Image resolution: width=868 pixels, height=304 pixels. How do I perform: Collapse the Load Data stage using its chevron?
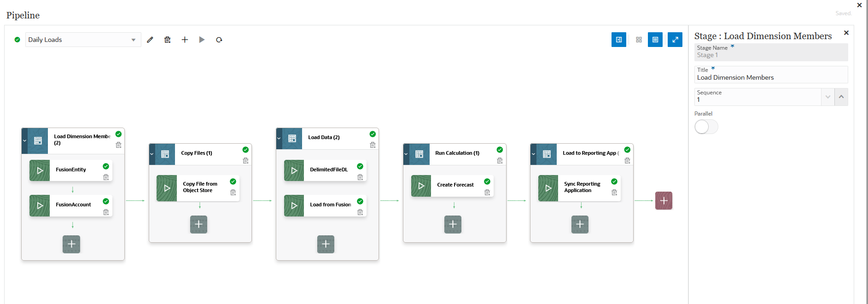click(x=280, y=138)
